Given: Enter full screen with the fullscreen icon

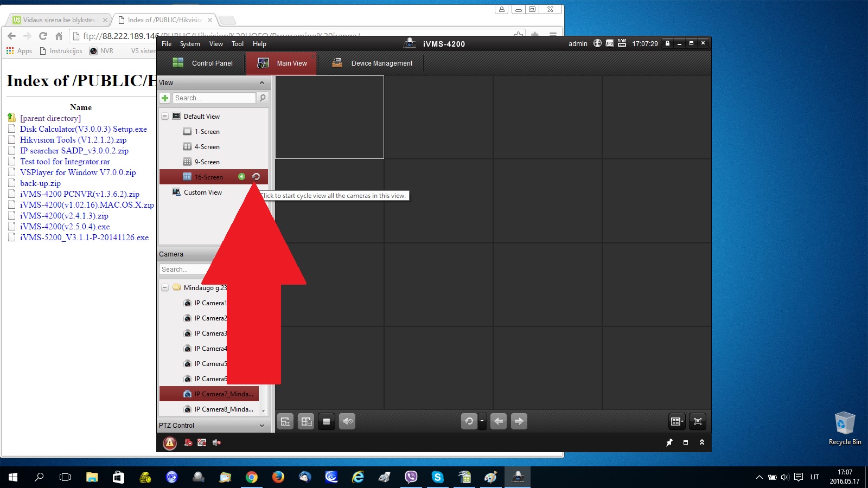Looking at the screenshot, I should (x=698, y=421).
